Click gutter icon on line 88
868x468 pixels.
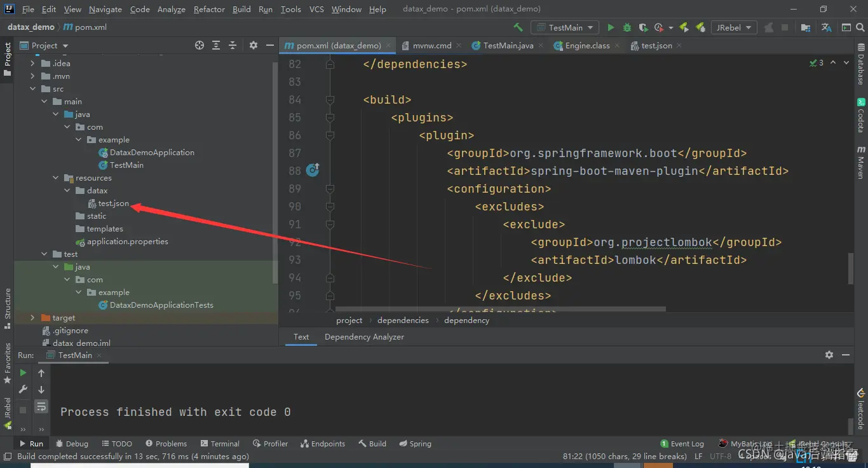tap(313, 170)
